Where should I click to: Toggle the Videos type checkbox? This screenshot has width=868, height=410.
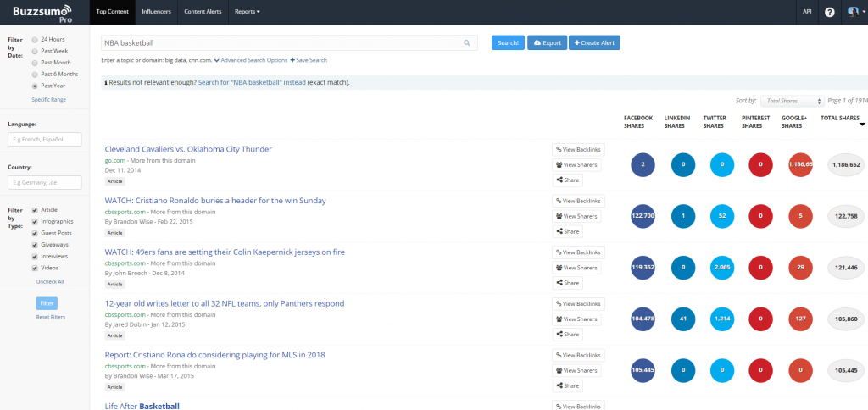click(35, 267)
